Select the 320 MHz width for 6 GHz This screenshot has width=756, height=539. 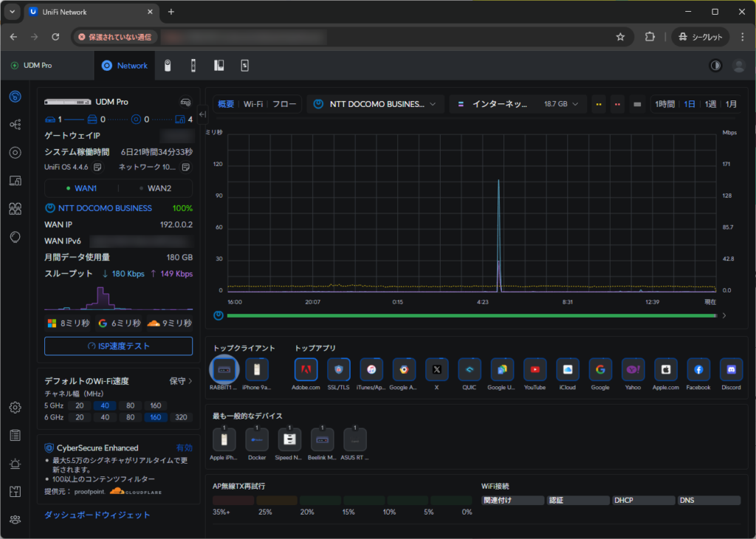(x=181, y=417)
